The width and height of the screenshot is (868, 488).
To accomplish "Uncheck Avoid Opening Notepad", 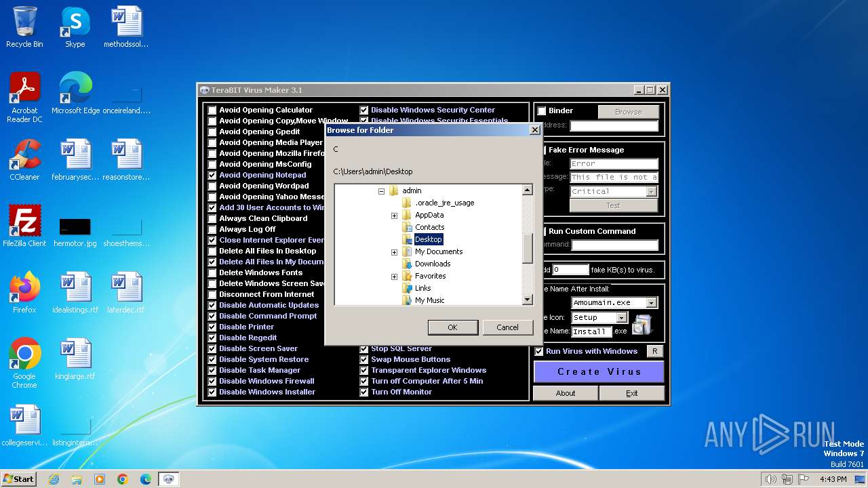I will coord(212,175).
